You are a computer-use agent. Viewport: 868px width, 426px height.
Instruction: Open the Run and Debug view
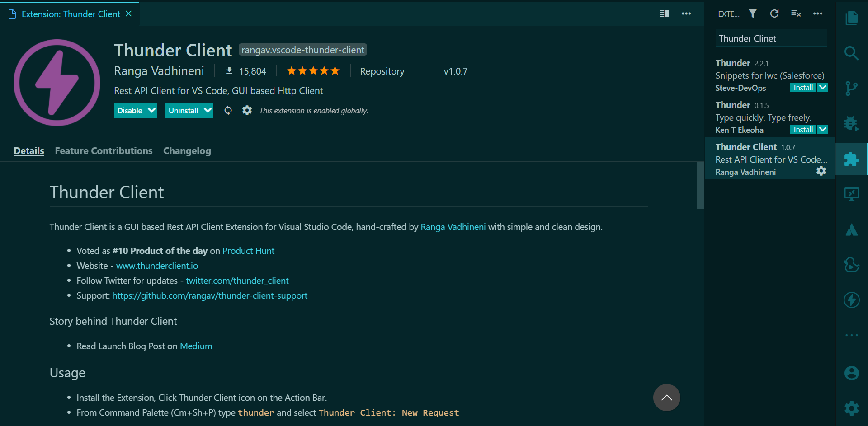(x=852, y=123)
